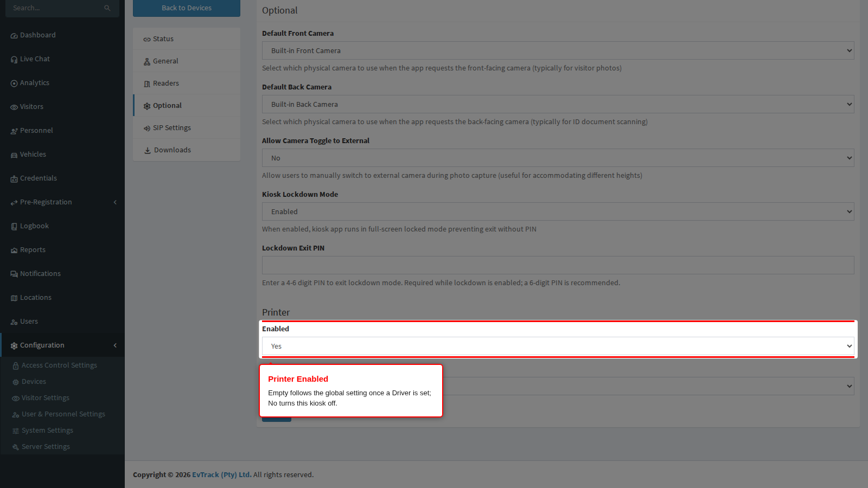868x488 pixels.
Task: Click the Logbook icon in sidebar
Action: 14,227
